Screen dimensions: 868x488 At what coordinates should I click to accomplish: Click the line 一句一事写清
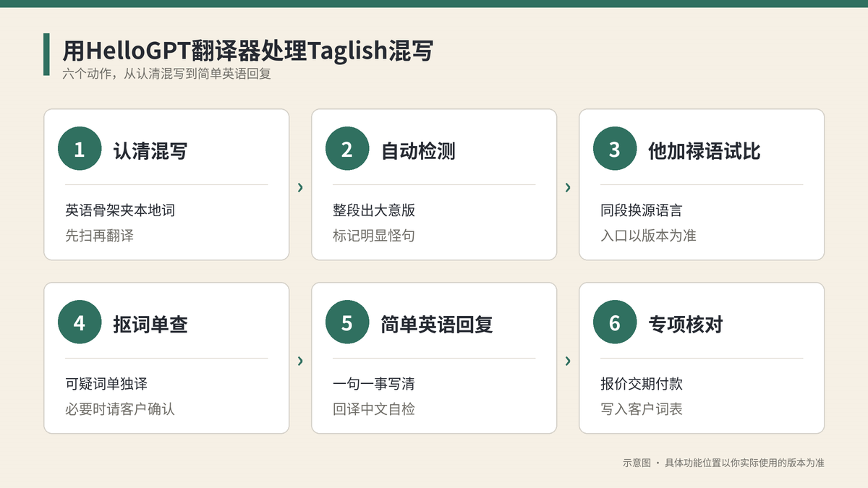[x=374, y=384]
